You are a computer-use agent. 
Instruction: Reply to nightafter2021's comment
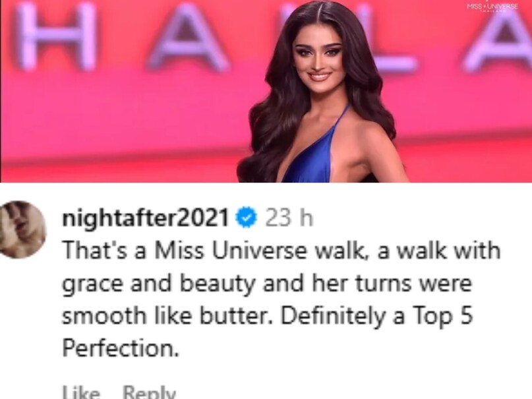click(149, 392)
